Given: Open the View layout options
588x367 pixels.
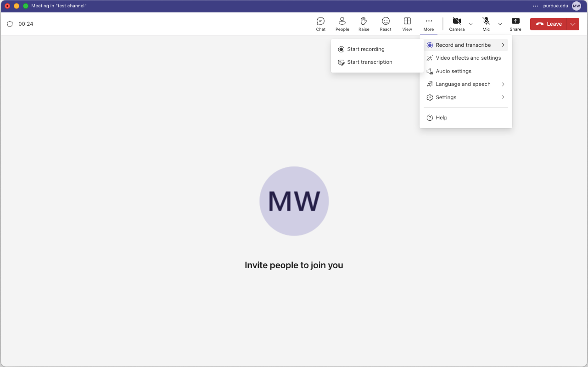Looking at the screenshot, I should (x=407, y=24).
